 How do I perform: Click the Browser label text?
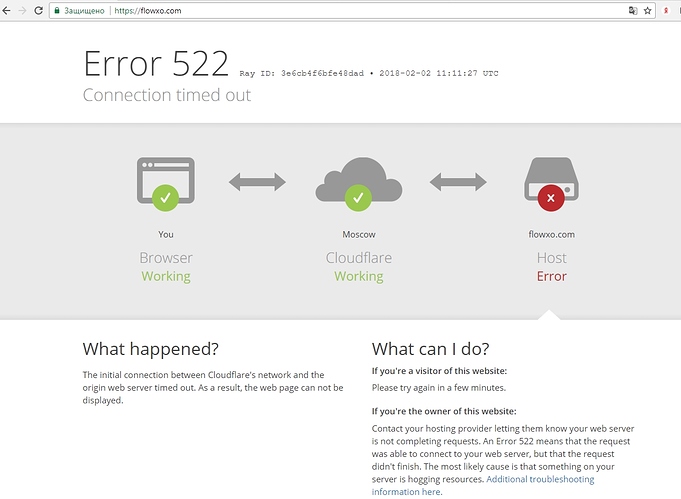pyautogui.click(x=166, y=258)
